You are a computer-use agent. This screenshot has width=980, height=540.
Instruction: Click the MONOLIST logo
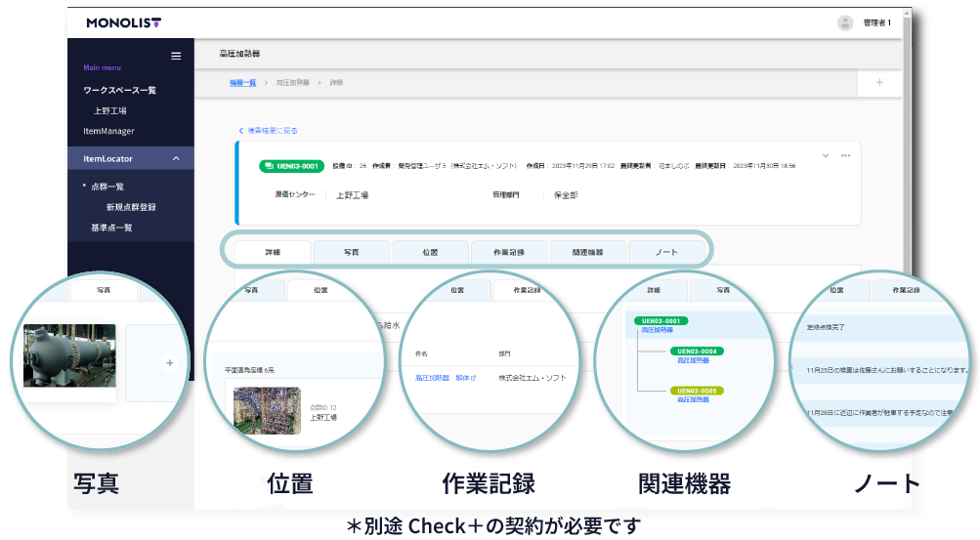click(124, 23)
